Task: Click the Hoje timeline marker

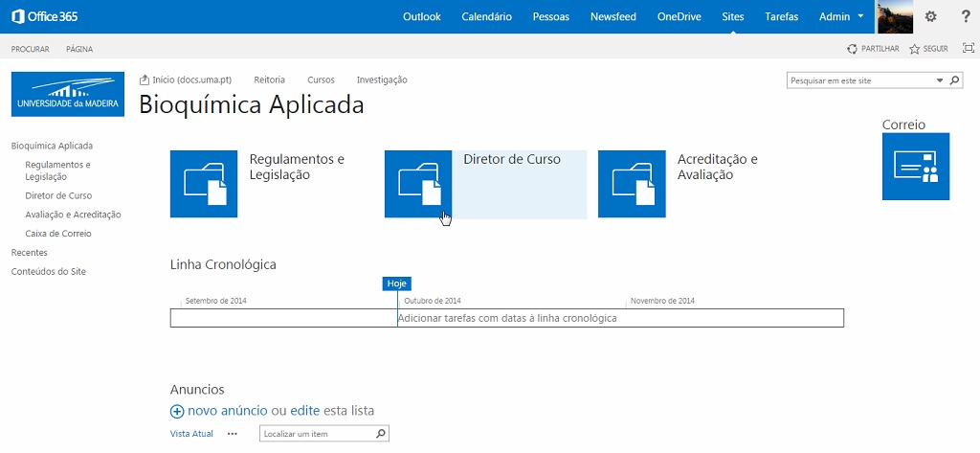Action: pyautogui.click(x=397, y=283)
